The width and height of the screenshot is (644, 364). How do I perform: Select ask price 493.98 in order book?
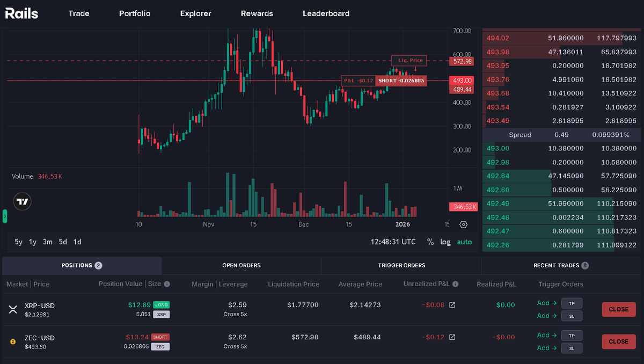(x=498, y=52)
